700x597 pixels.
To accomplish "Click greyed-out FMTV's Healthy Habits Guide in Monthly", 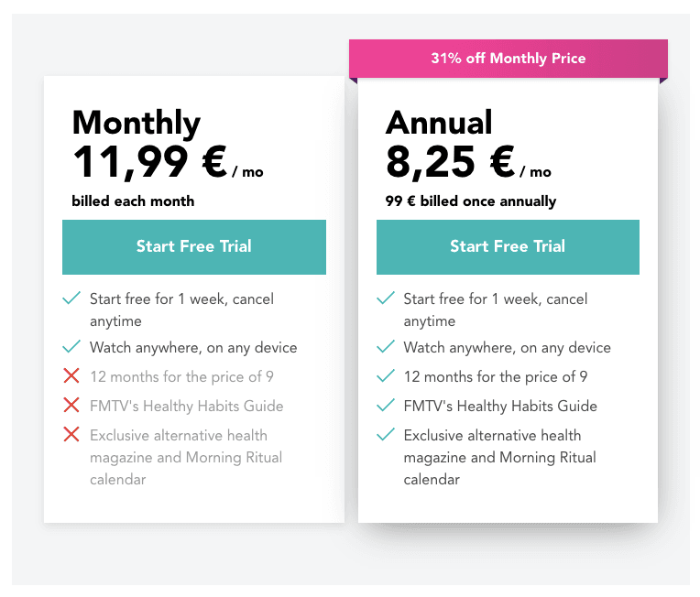I will (x=187, y=406).
